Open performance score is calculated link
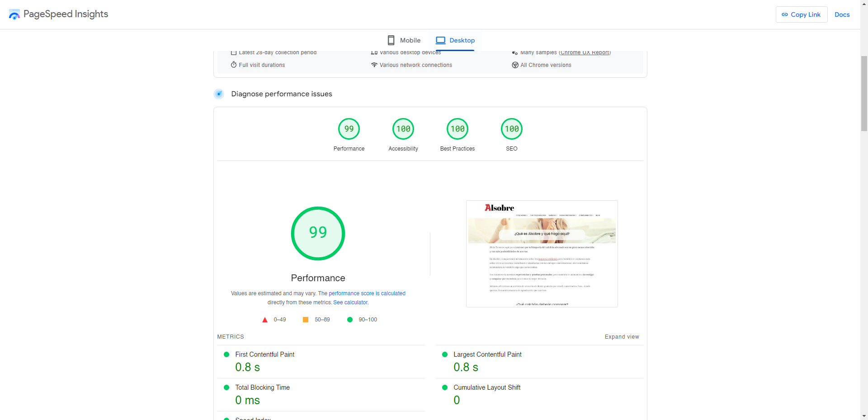Image resolution: width=868 pixels, height=420 pixels. [367, 293]
